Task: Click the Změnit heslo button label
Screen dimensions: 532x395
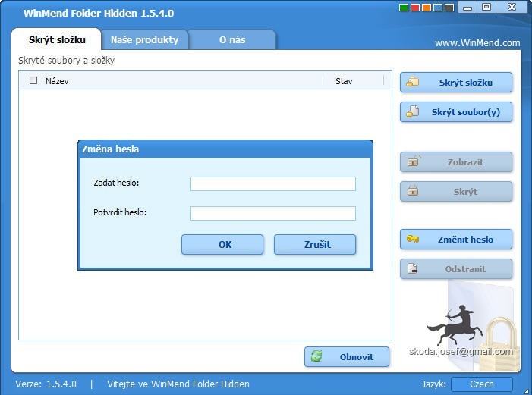Action: tap(465, 240)
